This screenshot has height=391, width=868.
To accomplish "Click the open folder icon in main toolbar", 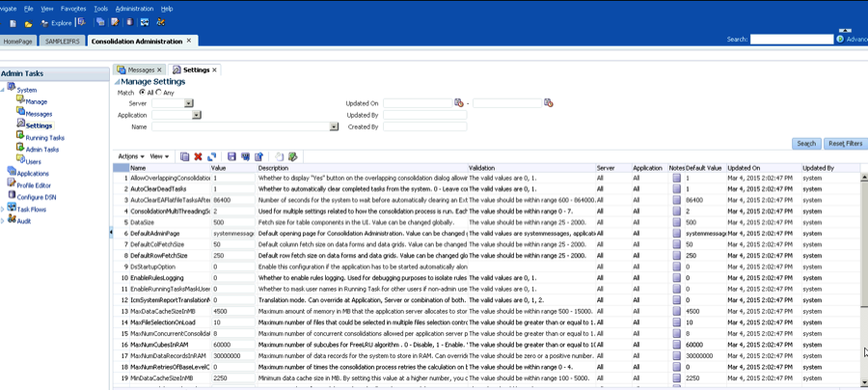I will click(x=28, y=22).
